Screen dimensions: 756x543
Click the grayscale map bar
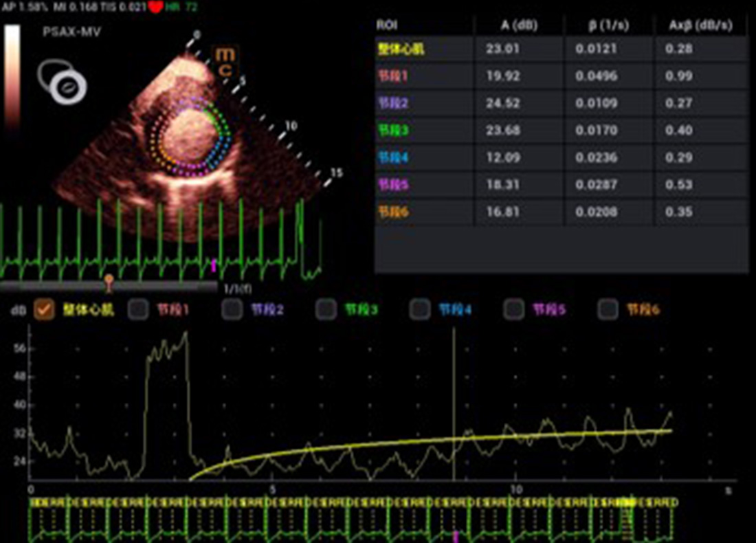13,77
